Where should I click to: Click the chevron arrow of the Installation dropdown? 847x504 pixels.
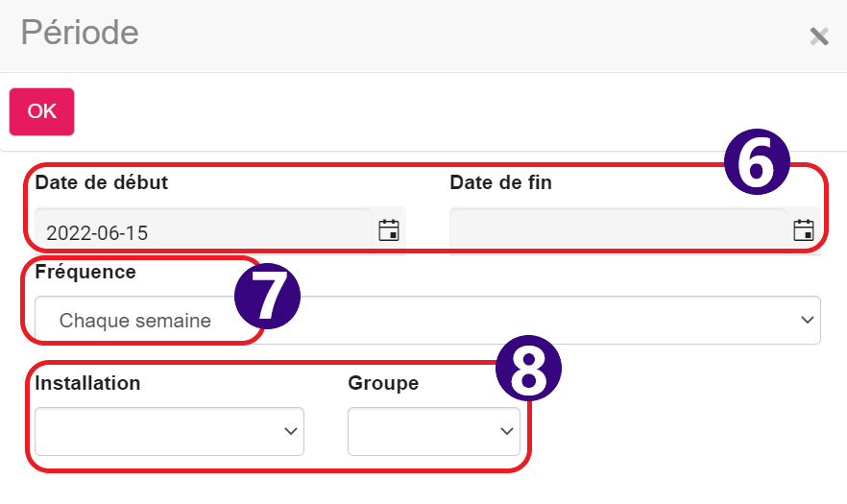(x=291, y=431)
